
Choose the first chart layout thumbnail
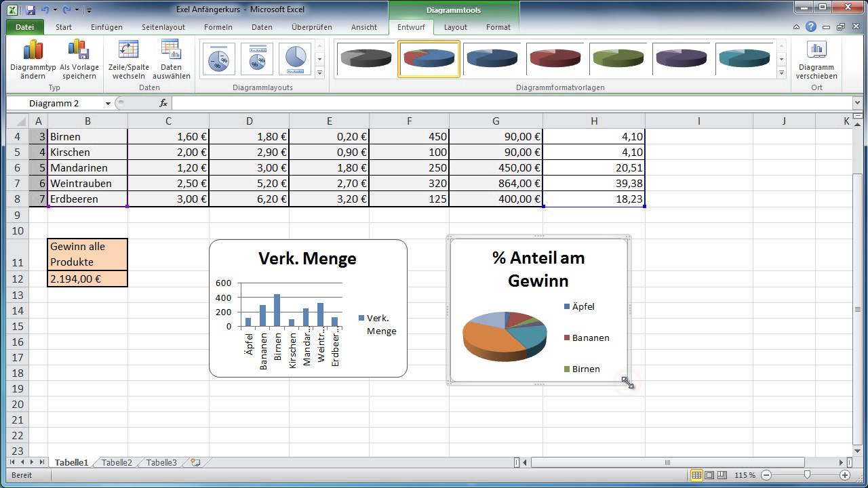[x=218, y=59]
